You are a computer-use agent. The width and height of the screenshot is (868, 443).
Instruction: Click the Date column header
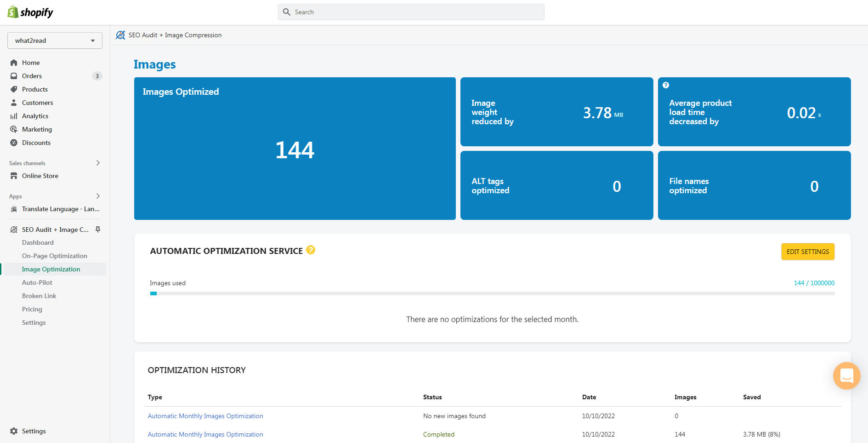tap(589, 397)
